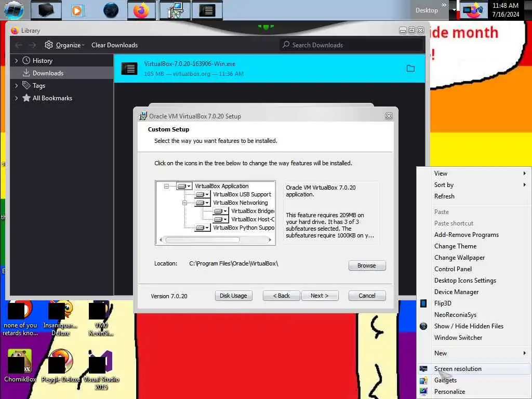Go forward in the Library window
The width and height of the screenshot is (532, 399).
(32, 45)
